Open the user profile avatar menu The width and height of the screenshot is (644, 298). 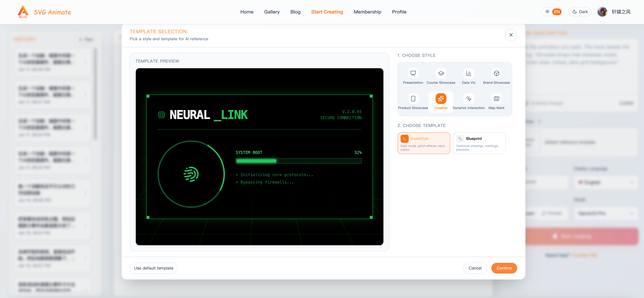click(603, 12)
